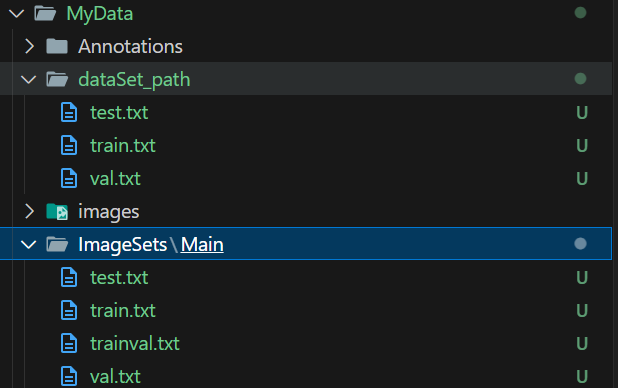Expand the images folder chevron

tap(29, 211)
